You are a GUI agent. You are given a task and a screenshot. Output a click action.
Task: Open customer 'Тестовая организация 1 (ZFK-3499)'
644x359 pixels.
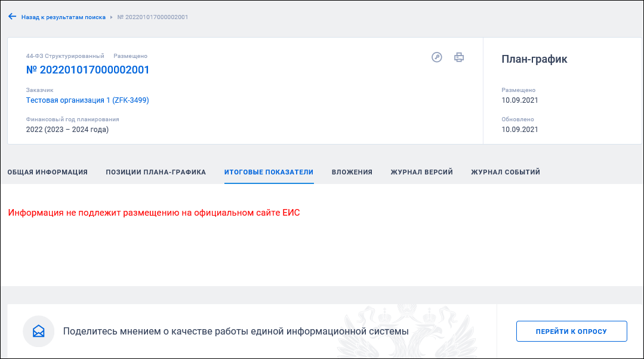coord(88,100)
